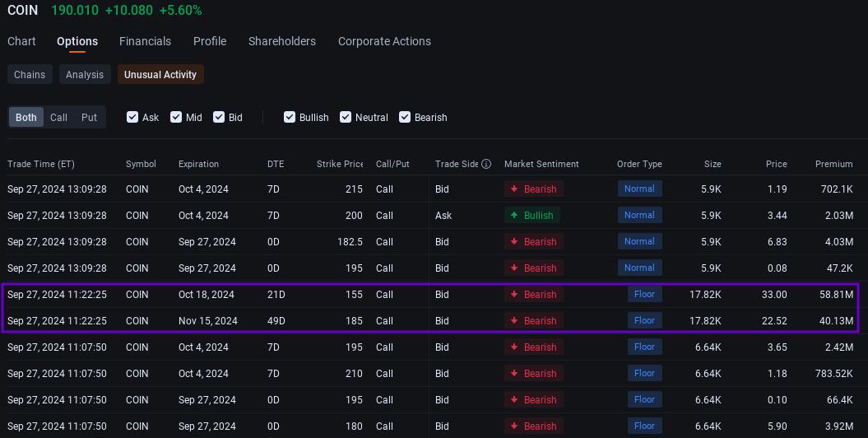The image size is (868, 438).
Task: Click the COIN ticker title
Action: tap(23, 10)
